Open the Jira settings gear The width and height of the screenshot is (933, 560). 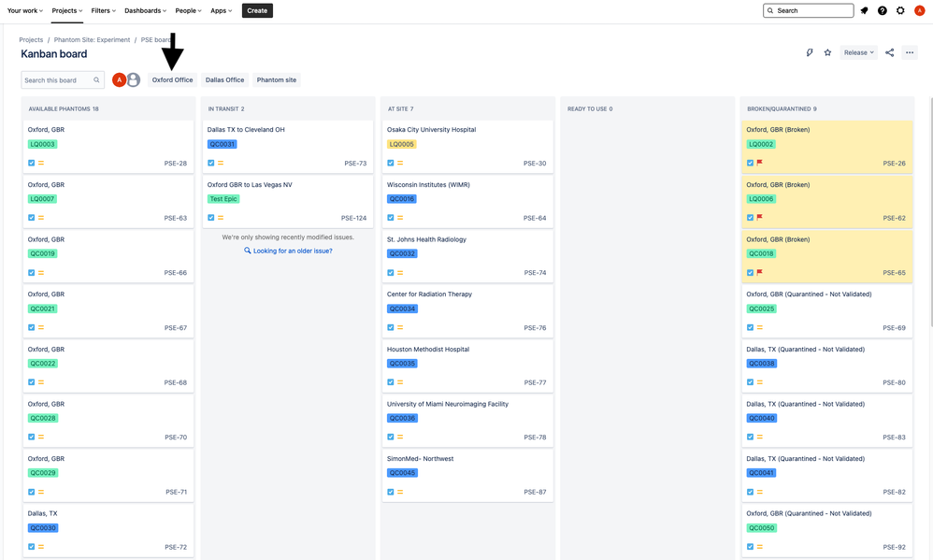coord(899,10)
